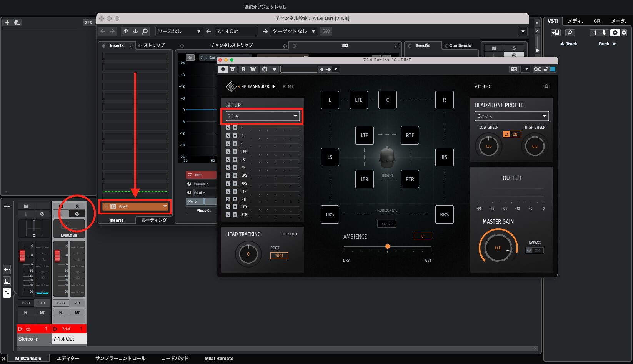Click the VSTi panel find instrument icon
633x364 pixels.
[x=570, y=33]
